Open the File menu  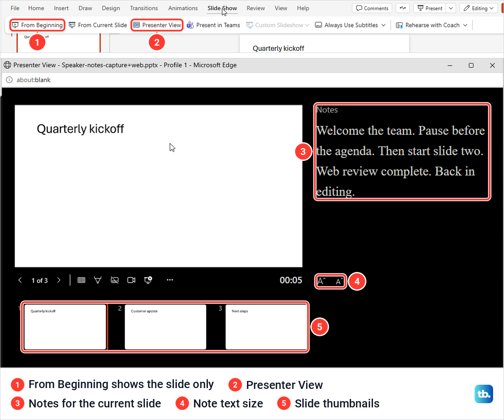point(15,8)
